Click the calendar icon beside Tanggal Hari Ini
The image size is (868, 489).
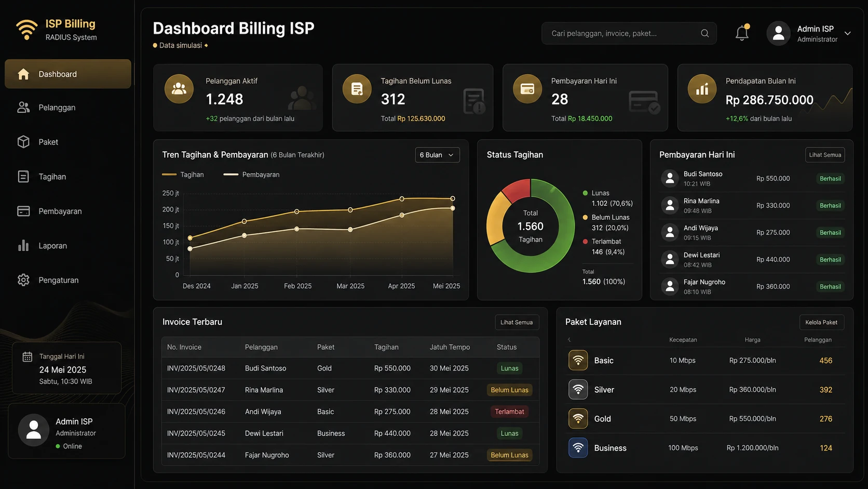(x=28, y=356)
